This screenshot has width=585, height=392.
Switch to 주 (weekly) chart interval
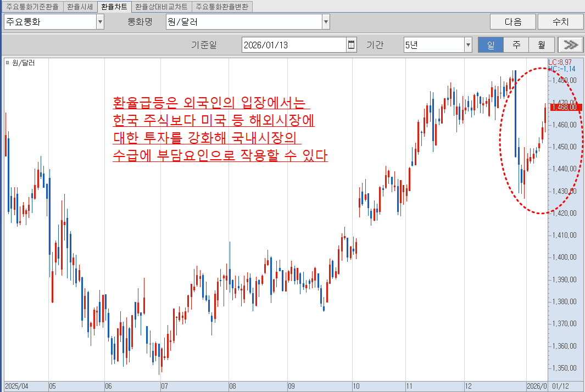pos(516,45)
